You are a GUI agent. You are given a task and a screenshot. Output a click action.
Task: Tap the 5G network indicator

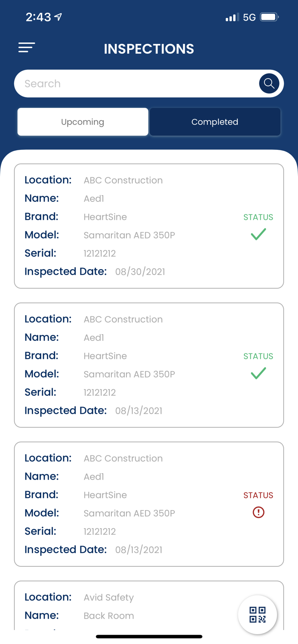pyautogui.click(x=249, y=17)
